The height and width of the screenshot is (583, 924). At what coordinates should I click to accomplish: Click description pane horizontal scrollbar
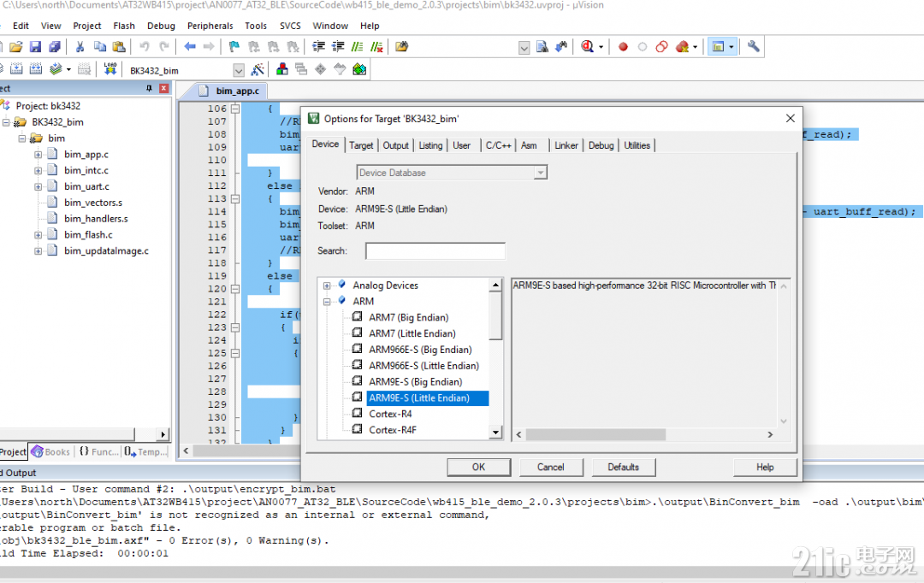coord(595,434)
